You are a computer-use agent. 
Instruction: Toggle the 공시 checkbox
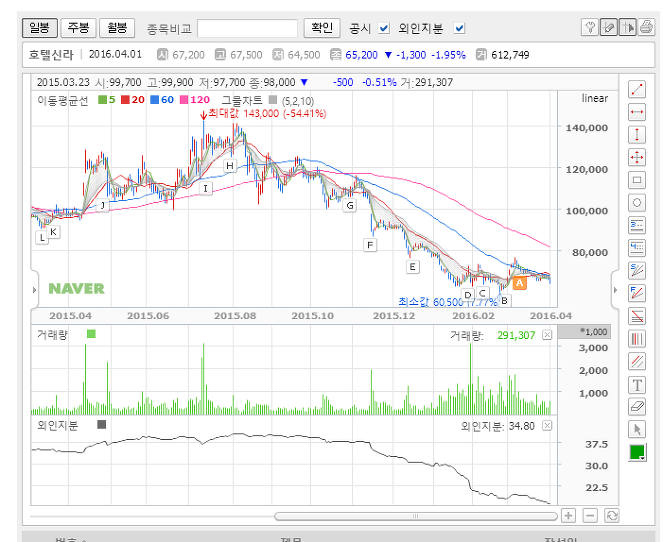coord(384,28)
